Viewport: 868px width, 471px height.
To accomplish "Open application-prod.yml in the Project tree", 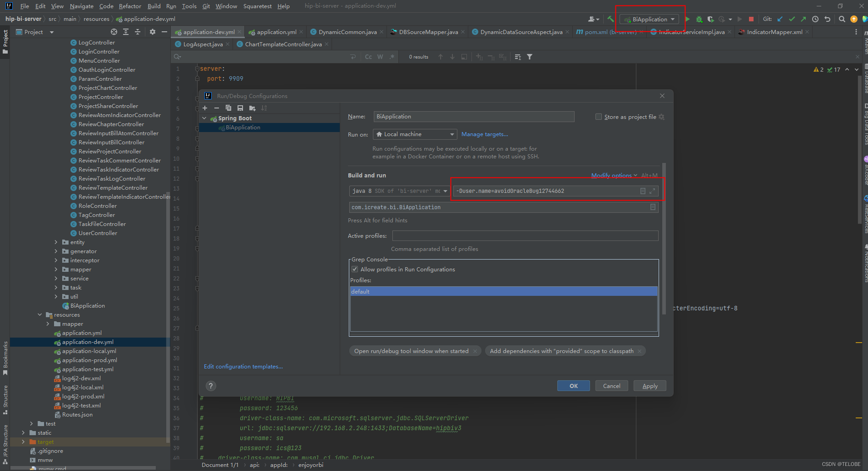I will [89, 360].
